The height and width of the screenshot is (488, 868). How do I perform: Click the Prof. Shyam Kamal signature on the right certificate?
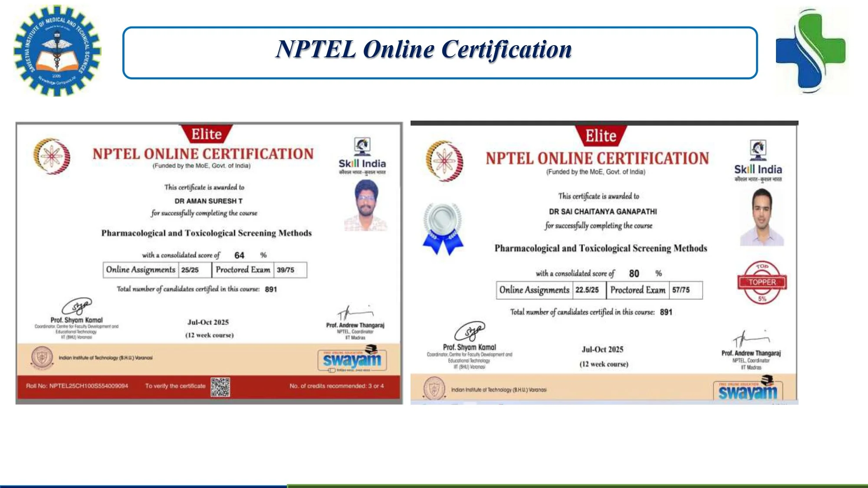(470, 331)
